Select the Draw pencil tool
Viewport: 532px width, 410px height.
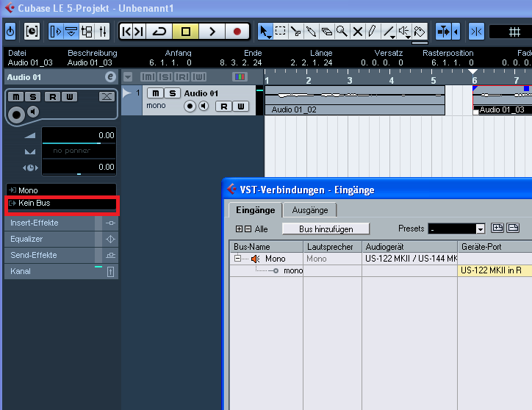click(373, 32)
